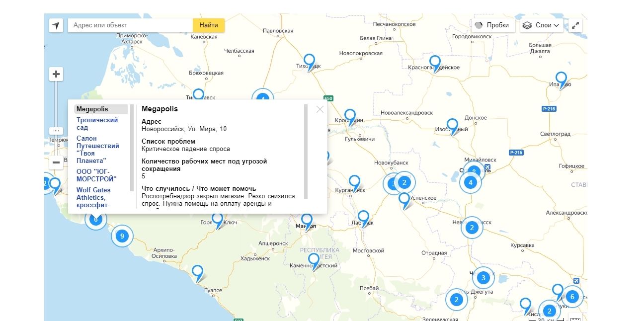644x321 pixels.
Task: Zoom in with the plus button
Action: (x=56, y=75)
